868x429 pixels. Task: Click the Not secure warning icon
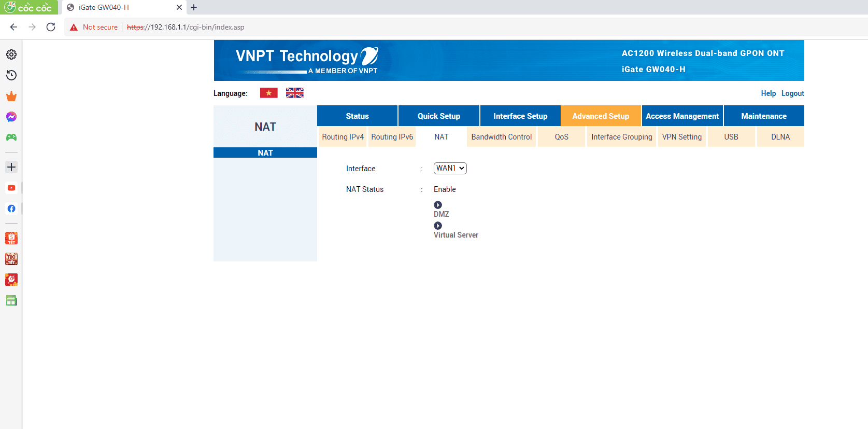[74, 27]
